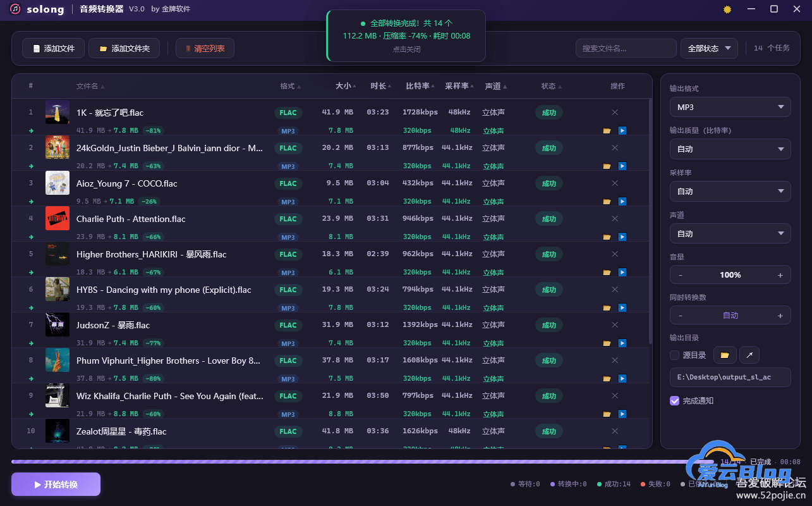The width and height of the screenshot is (812, 506).
Task: Open the 全部状态 status filter dropdown
Action: point(709,49)
